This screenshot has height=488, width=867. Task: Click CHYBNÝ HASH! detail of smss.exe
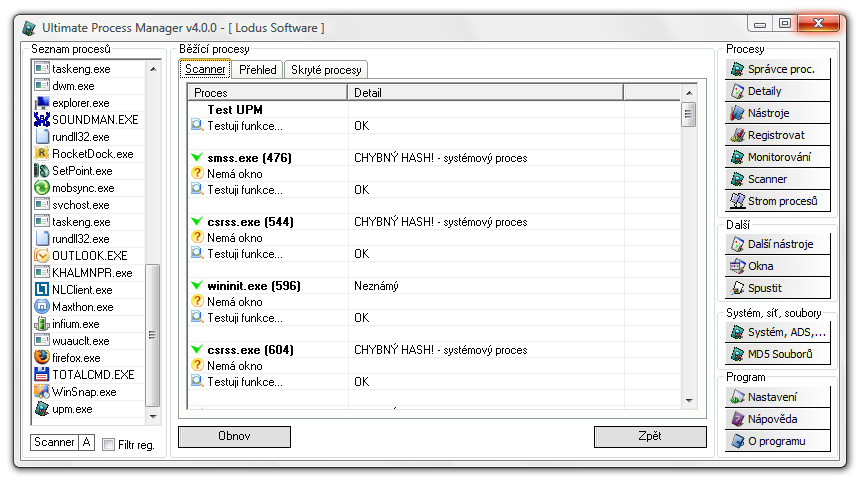441,158
